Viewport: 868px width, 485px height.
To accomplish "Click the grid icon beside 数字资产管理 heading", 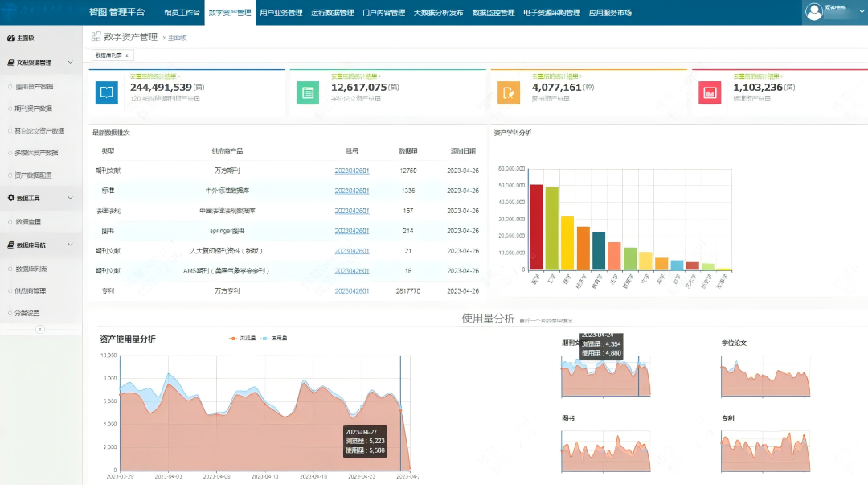I will point(96,36).
